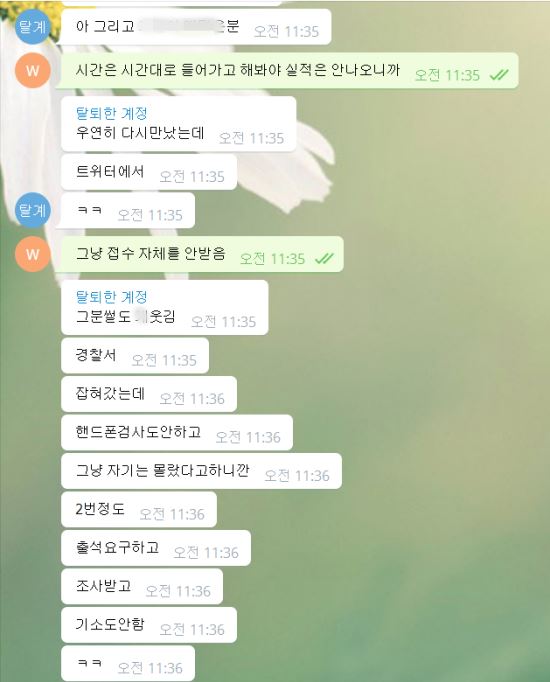Click read checkmarks on '시간은 시간대로' message

point(499,75)
